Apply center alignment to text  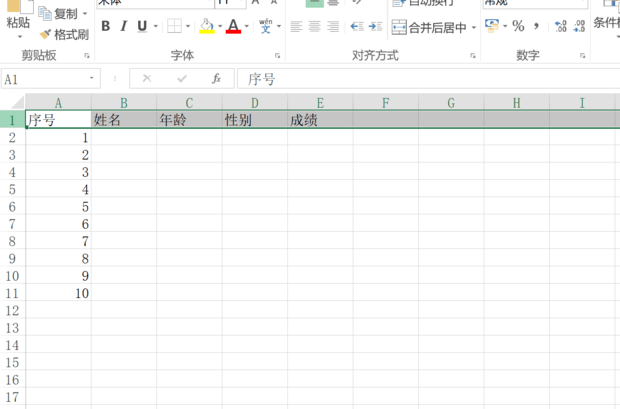[314, 26]
